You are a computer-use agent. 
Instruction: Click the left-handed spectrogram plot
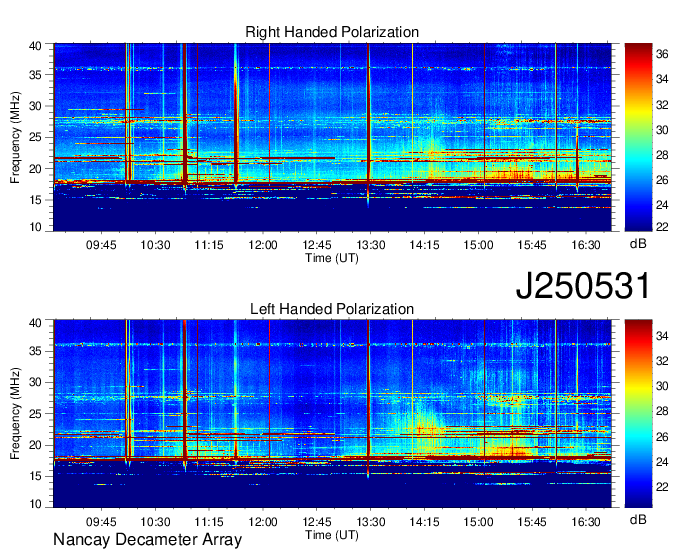tap(333, 414)
